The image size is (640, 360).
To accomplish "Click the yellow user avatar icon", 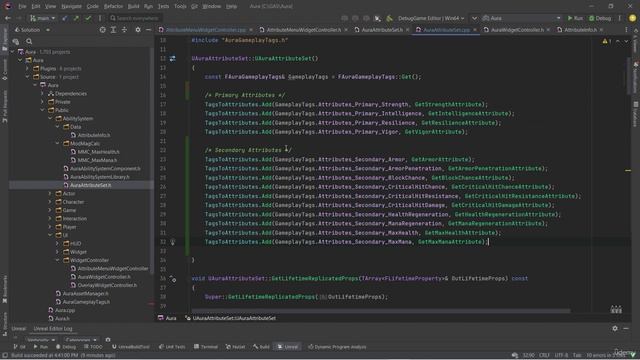I will click(x=632, y=18).
